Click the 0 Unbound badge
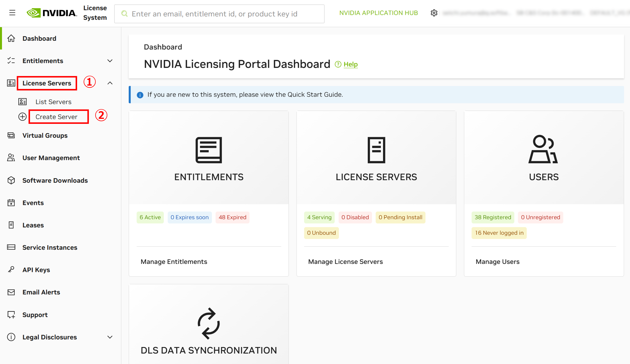The width and height of the screenshot is (630, 364). point(321,233)
